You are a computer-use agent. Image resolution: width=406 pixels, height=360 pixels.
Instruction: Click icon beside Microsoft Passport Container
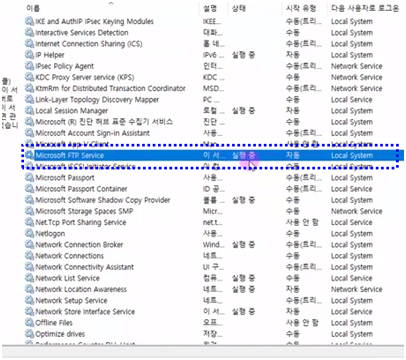coord(29,189)
